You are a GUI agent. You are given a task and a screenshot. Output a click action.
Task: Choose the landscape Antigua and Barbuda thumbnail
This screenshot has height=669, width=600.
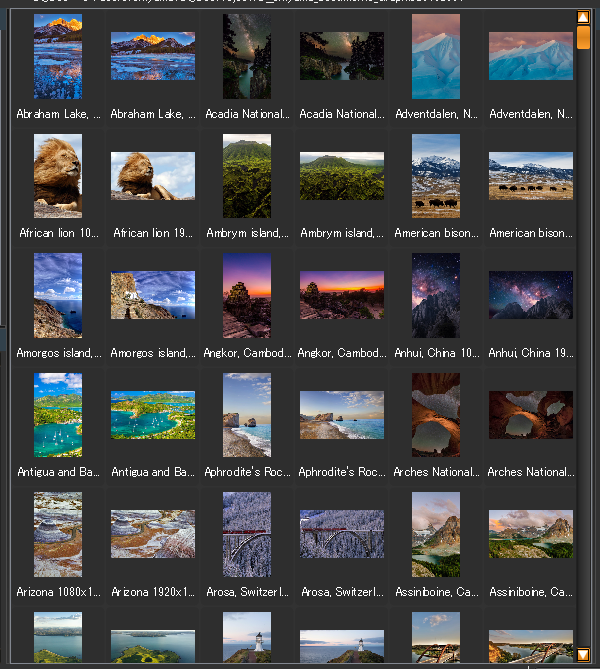153,415
